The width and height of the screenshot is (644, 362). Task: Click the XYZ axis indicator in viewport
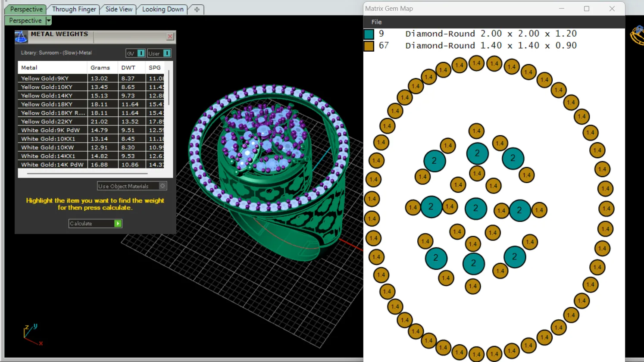click(x=33, y=335)
